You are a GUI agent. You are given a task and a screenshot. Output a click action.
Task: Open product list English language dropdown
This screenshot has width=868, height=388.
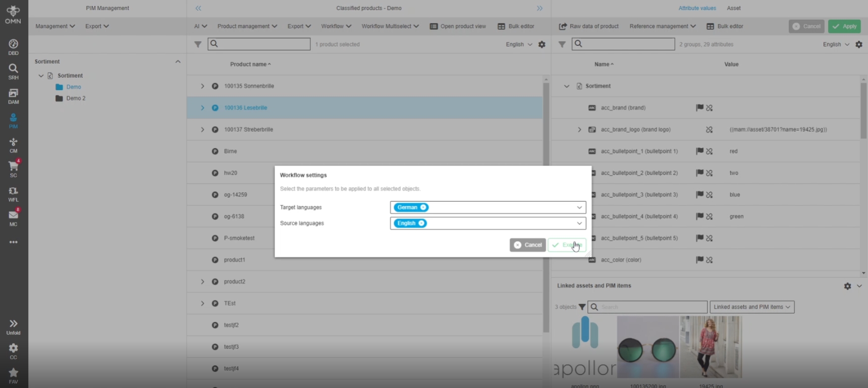point(519,44)
